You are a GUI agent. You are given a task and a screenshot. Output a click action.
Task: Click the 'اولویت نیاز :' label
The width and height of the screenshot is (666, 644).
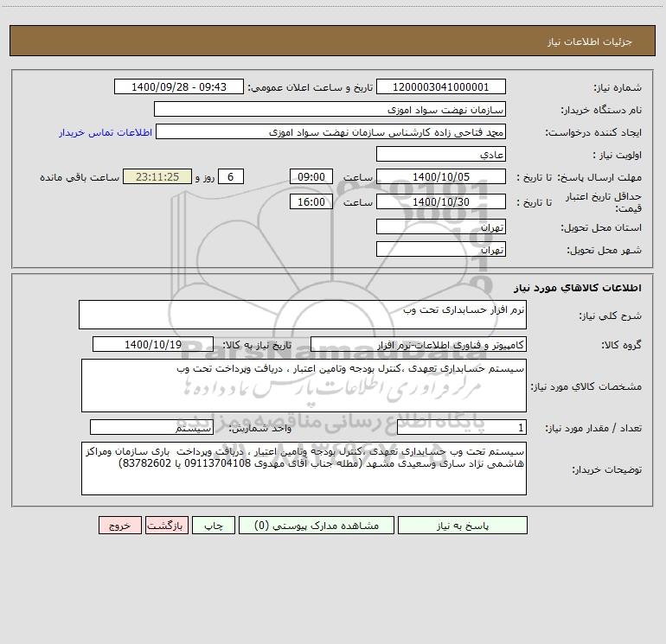pyautogui.click(x=618, y=155)
